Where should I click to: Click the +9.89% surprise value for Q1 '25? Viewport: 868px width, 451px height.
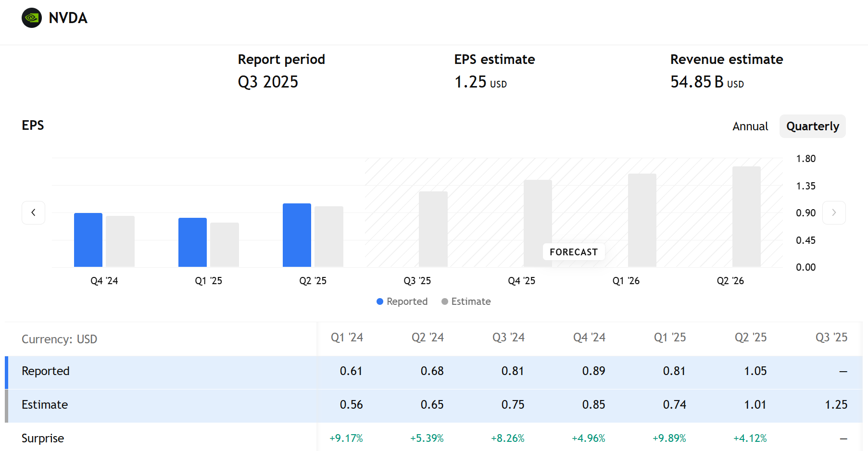click(670, 438)
